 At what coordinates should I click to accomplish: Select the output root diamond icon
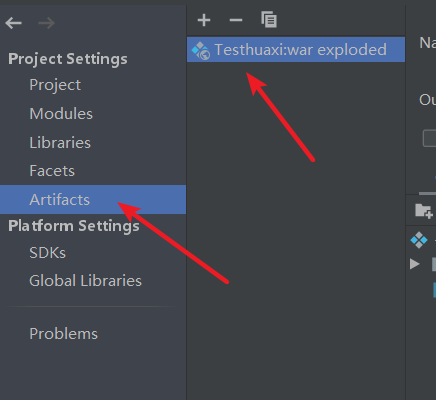pos(419,240)
